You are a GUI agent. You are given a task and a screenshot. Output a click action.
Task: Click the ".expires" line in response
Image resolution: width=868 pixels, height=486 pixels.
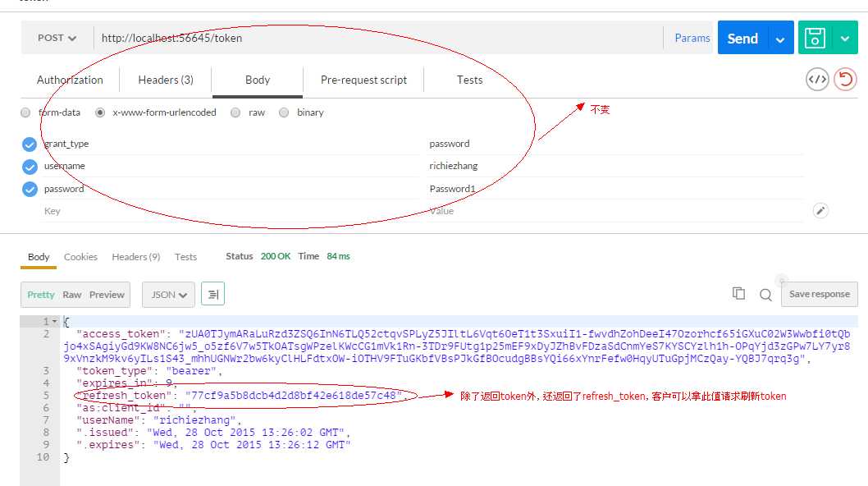tap(213, 445)
